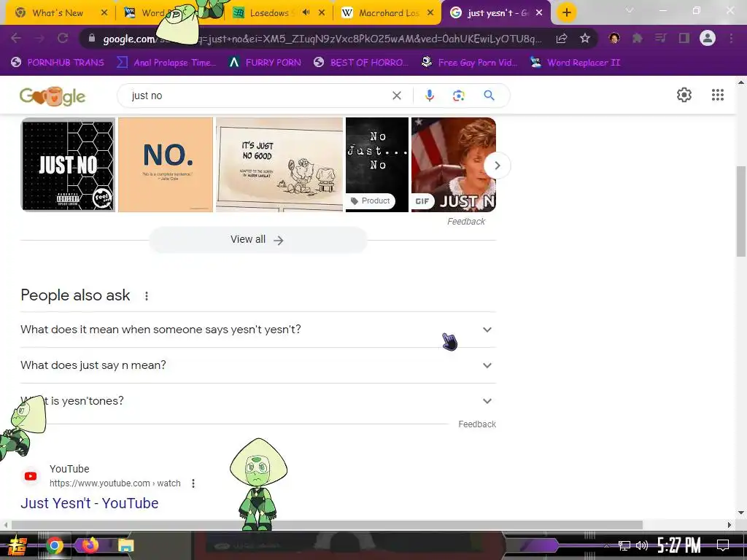747x560 pixels.
Task: Submit search with the magnifier icon
Action: 489,96
